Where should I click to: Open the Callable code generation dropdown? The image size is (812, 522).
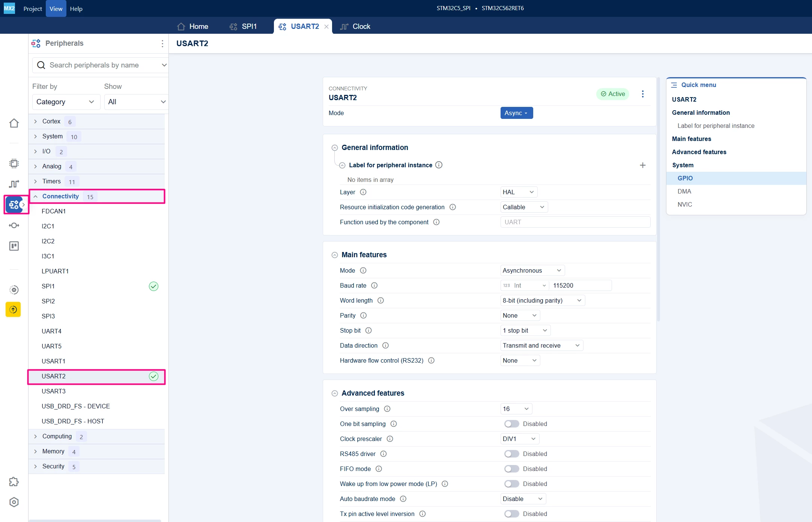[x=524, y=207]
